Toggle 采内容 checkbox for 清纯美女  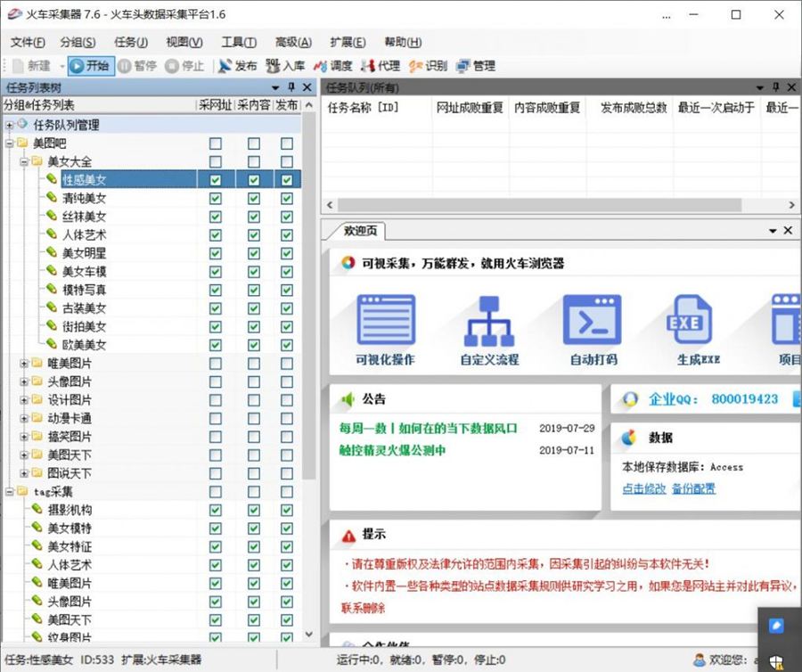(x=254, y=199)
